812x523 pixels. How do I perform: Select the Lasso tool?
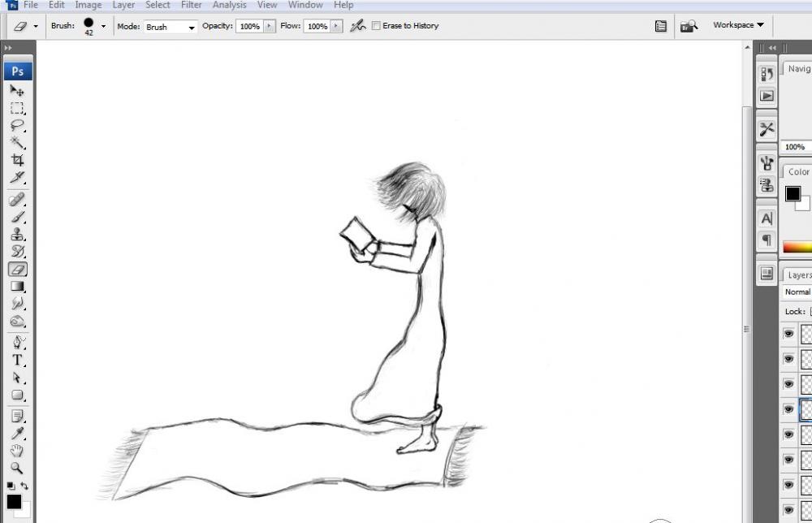(x=17, y=125)
